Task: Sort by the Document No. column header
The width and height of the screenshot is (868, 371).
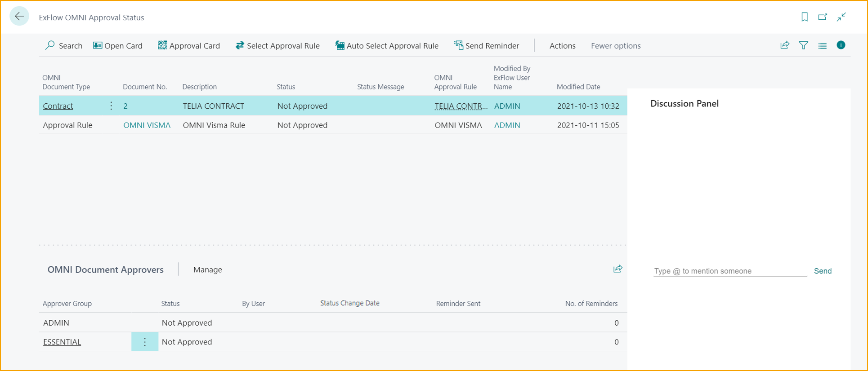Action: click(x=145, y=87)
